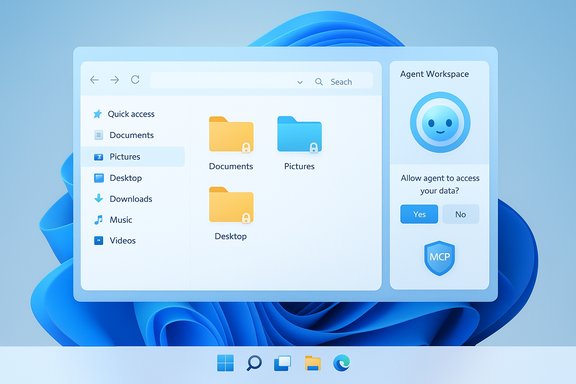Select the locked blue Pictures folder
This screenshot has width=576, height=384.
299,134
